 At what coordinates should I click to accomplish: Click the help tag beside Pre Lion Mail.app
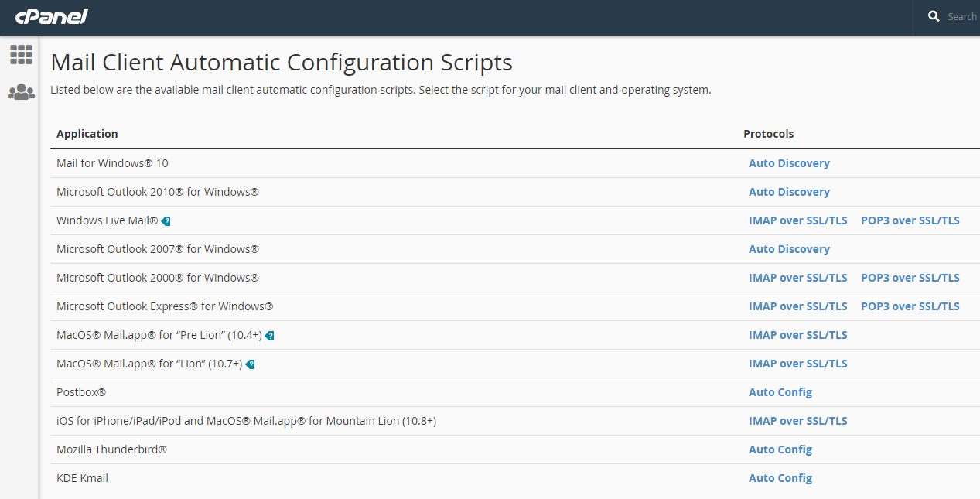269,336
